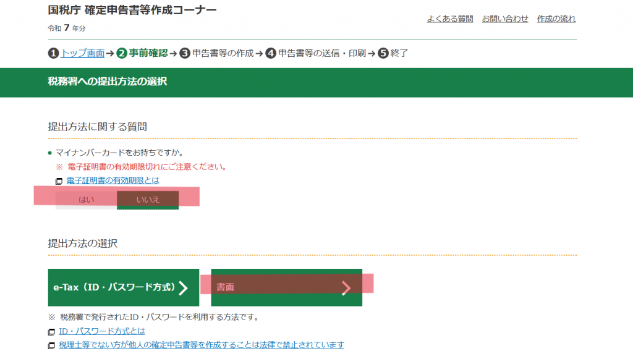The height and width of the screenshot is (364, 633).
Task: Open the 作成の流れ header link
Action: 556,19
